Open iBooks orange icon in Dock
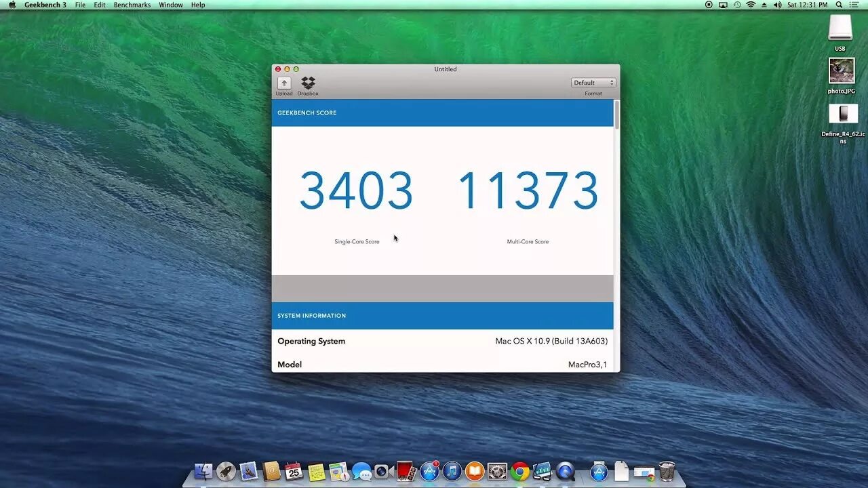Image resolution: width=868 pixels, height=488 pixels. 475,471
